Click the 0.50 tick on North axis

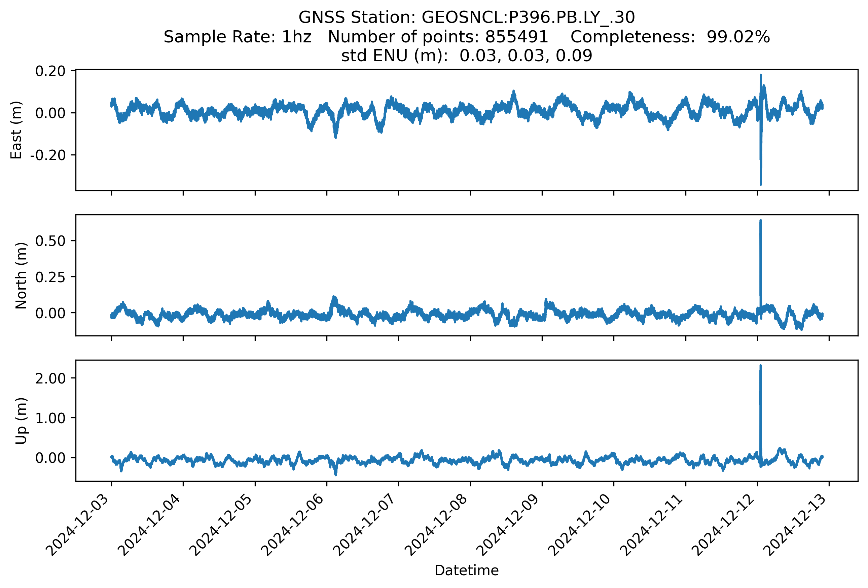(x=50, y=241)
